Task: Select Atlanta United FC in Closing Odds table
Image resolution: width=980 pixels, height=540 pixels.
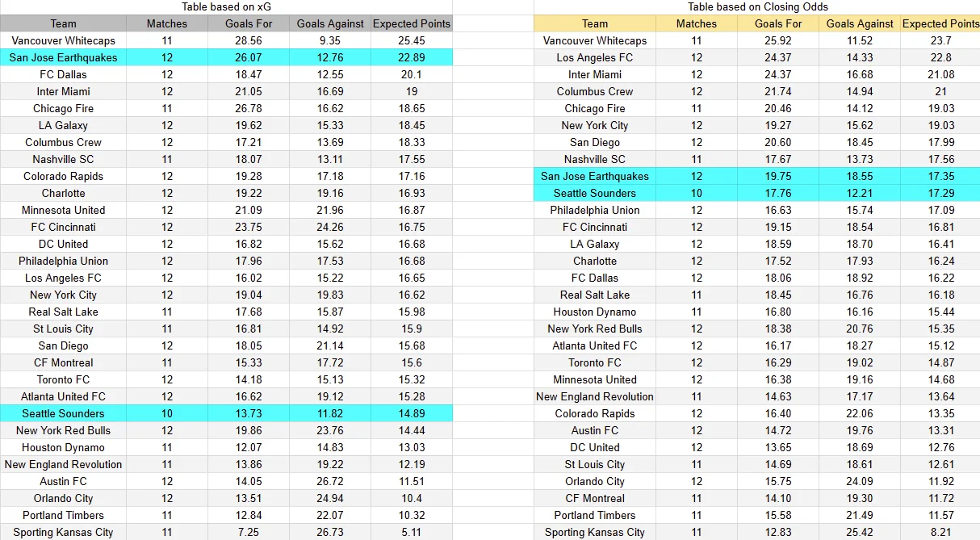Action: tap(595, 345)
